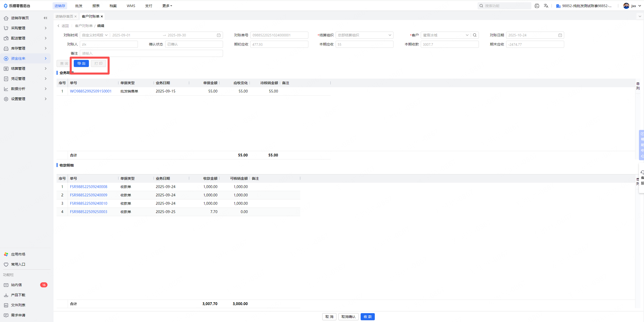Collapse sidebar with the arrow icon
644x322 pixels.
[45, 18]
